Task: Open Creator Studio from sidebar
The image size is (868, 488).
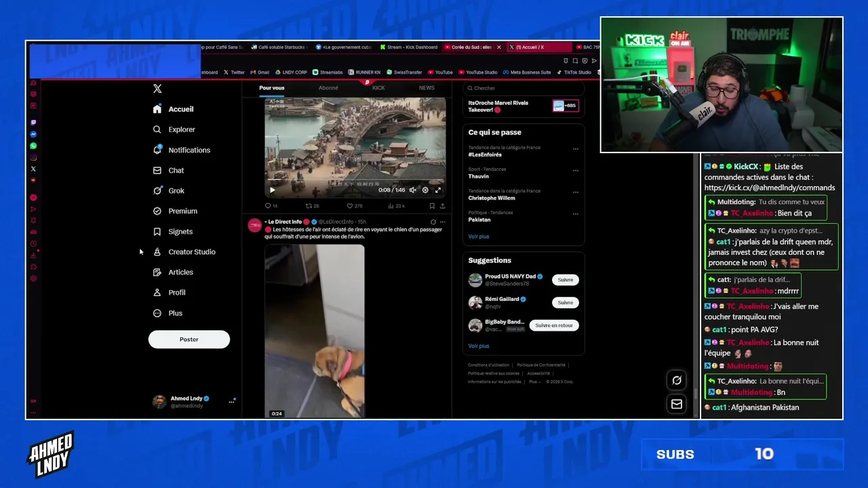Action: click(x=184, y=251)
